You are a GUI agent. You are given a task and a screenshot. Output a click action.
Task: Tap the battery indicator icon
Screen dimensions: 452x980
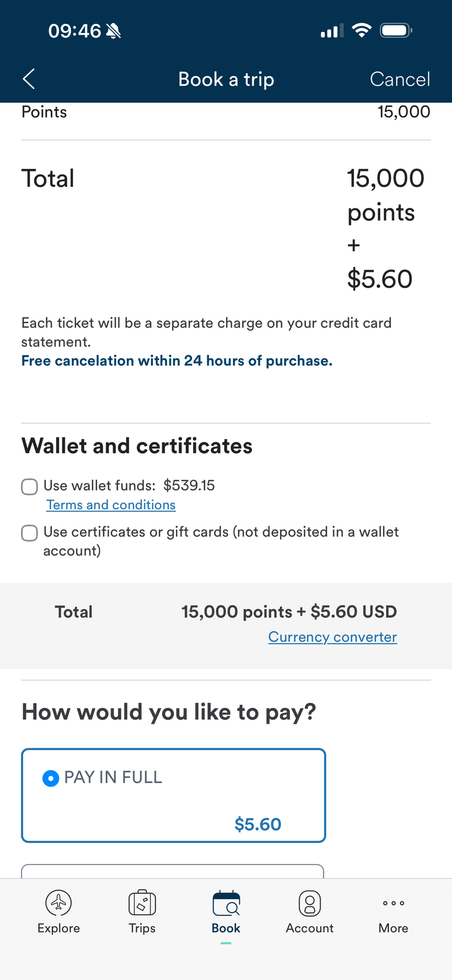[x=396, y=30]
